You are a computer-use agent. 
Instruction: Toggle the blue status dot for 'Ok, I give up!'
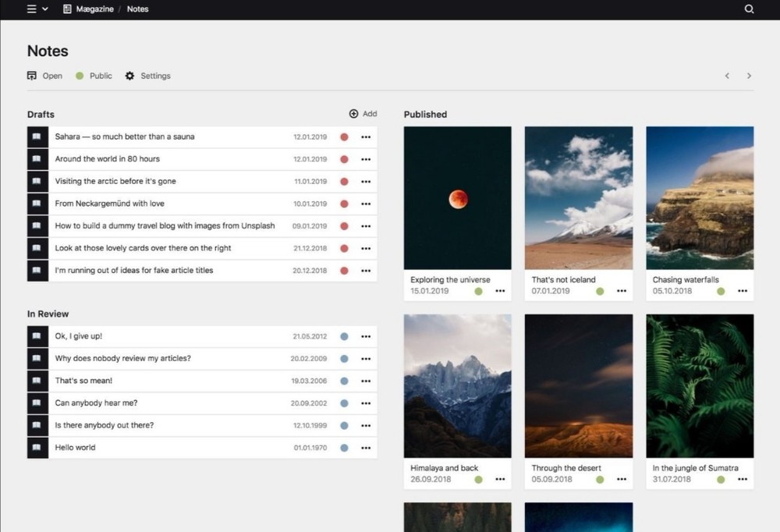[344, 337]
